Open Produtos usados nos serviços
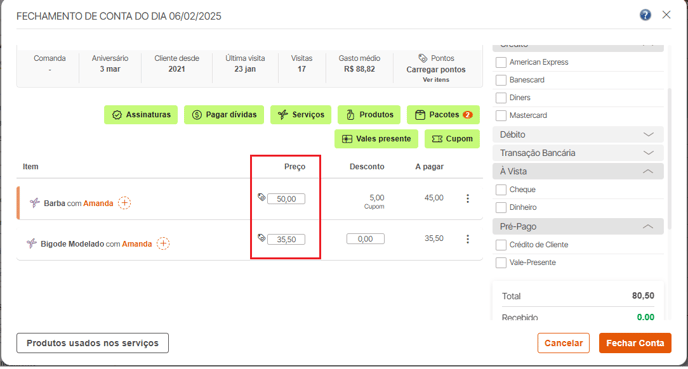688x369 pixels. (x=93, y=343)
